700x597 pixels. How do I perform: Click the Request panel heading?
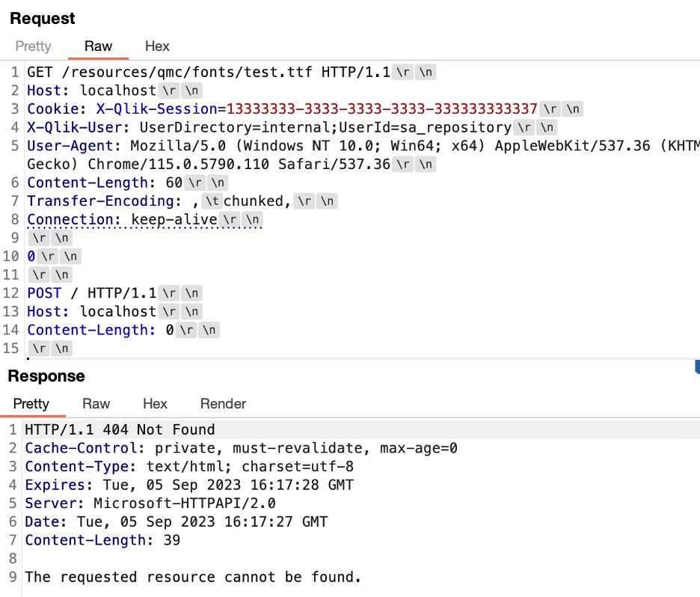click(43, 18)
